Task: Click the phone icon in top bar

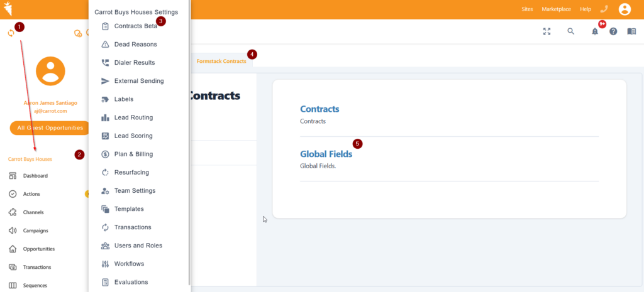Action: pos(604,9)
